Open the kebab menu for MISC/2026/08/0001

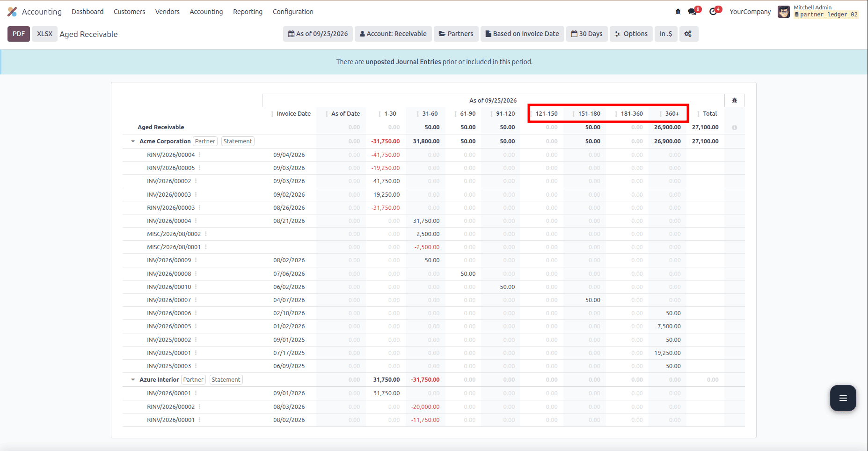(x=206, y=247)
